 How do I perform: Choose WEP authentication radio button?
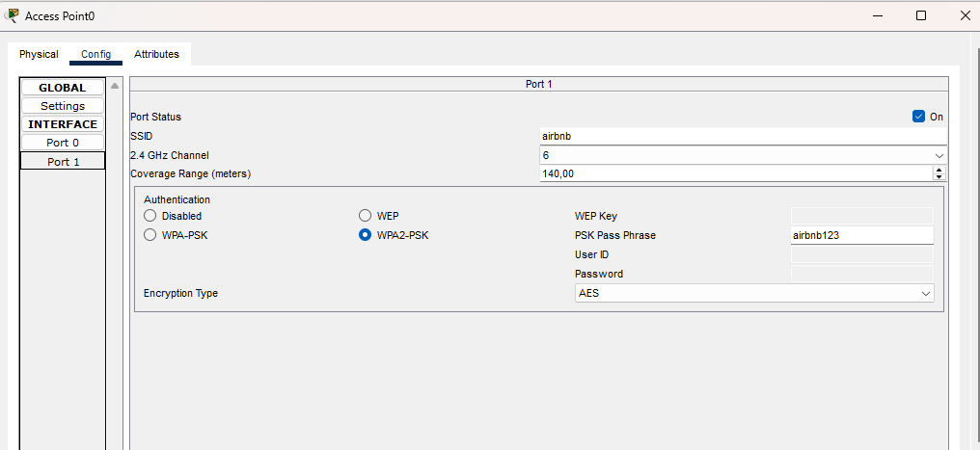(x=366, y=216)
